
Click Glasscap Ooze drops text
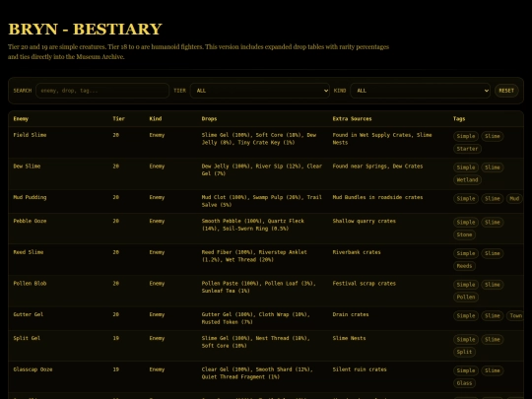tap(257, 373)
